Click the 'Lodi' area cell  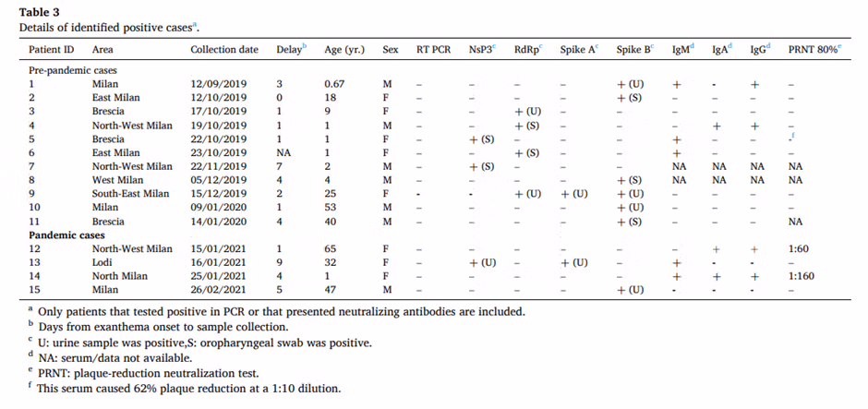point(102,262)
